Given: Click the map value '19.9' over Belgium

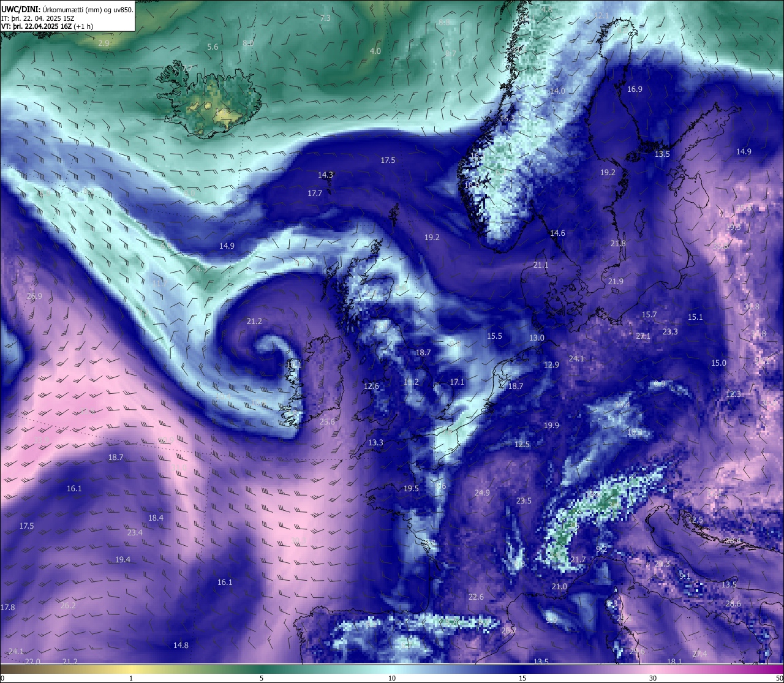Looking at the screenshot, I should click(551, 425).
